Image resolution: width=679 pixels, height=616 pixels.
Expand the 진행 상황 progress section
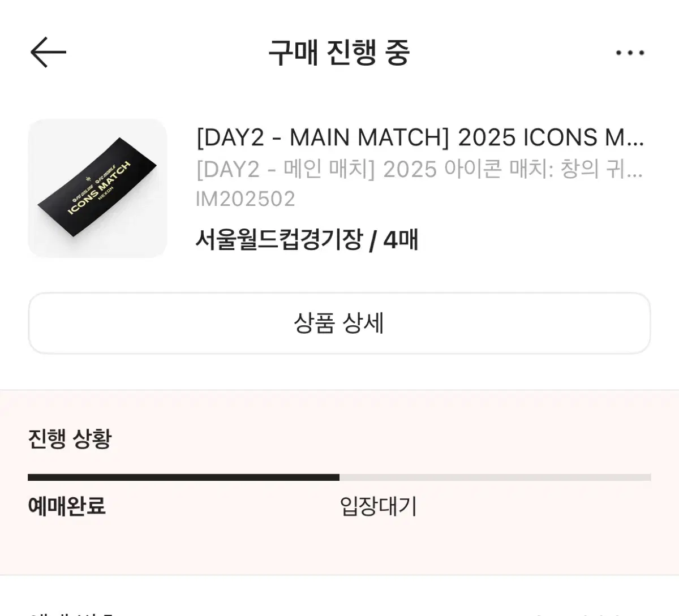[x=71, y=437]
